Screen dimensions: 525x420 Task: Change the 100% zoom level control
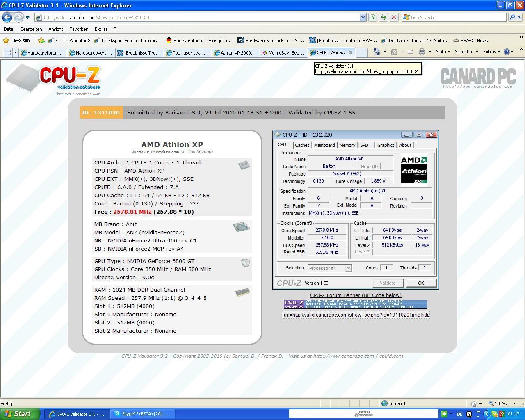[502, 404]
